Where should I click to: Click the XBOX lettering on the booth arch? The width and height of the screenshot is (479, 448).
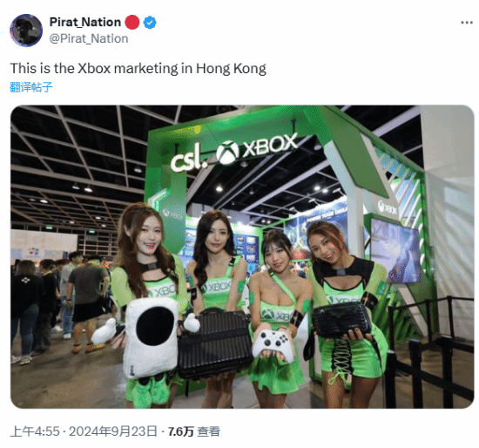coord(270,145)
